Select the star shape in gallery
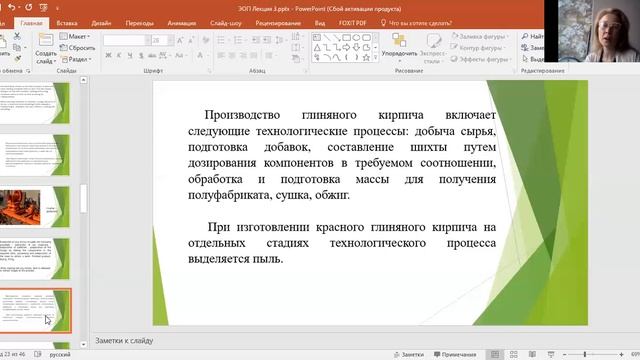 (x=366, y=58)
